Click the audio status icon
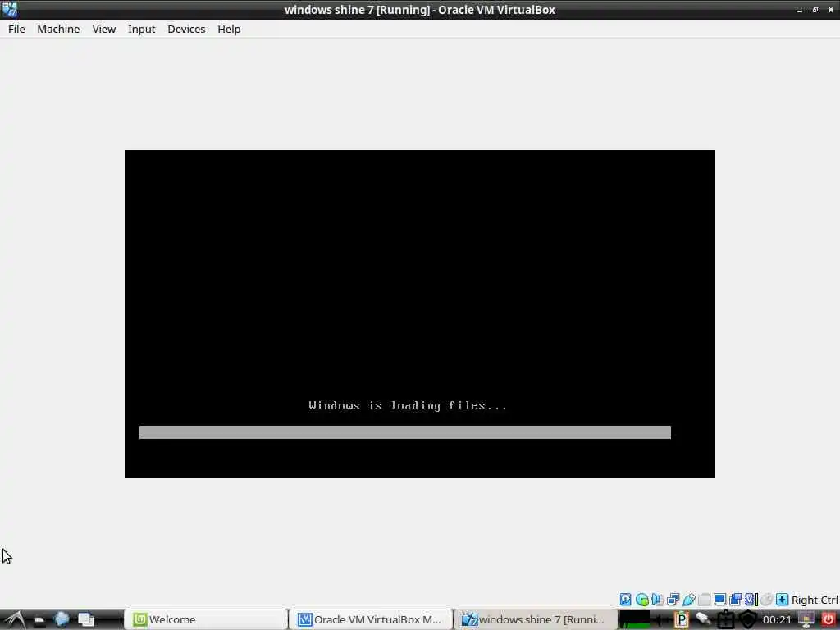Image resolution: width=840 pixels, height=630 pixels. coord(657,600)
